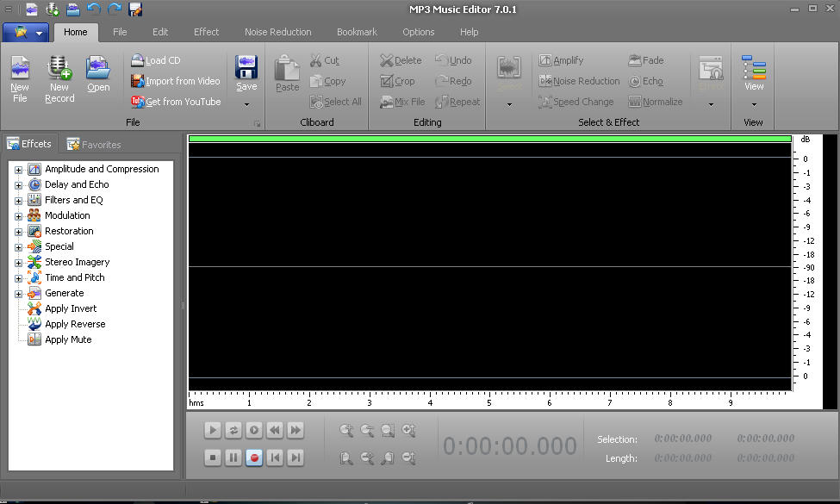
Task: Click Apply Mute in the tree
Action: click(x=68, y=339)
